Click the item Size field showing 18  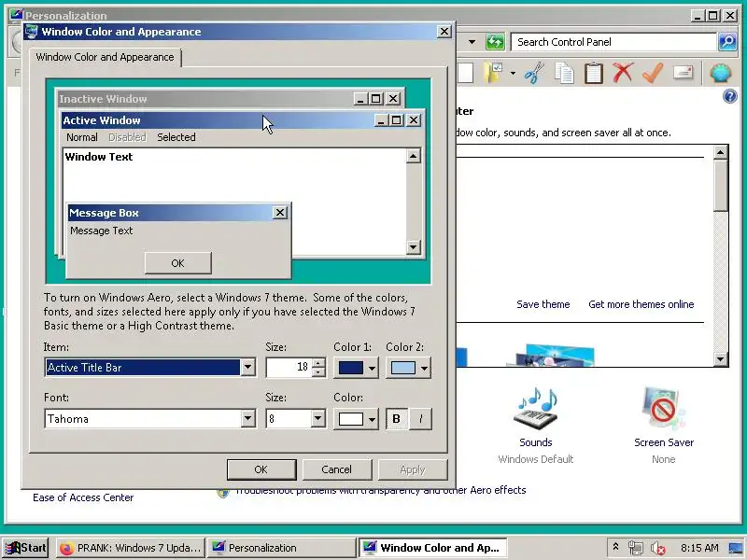(x=289, y=367)
